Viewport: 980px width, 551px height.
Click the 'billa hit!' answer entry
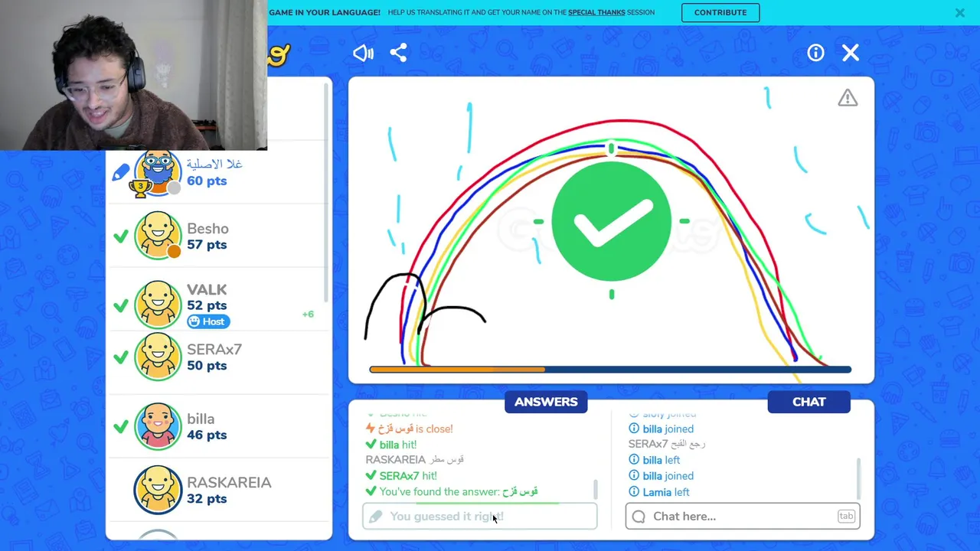pos(391,445)
